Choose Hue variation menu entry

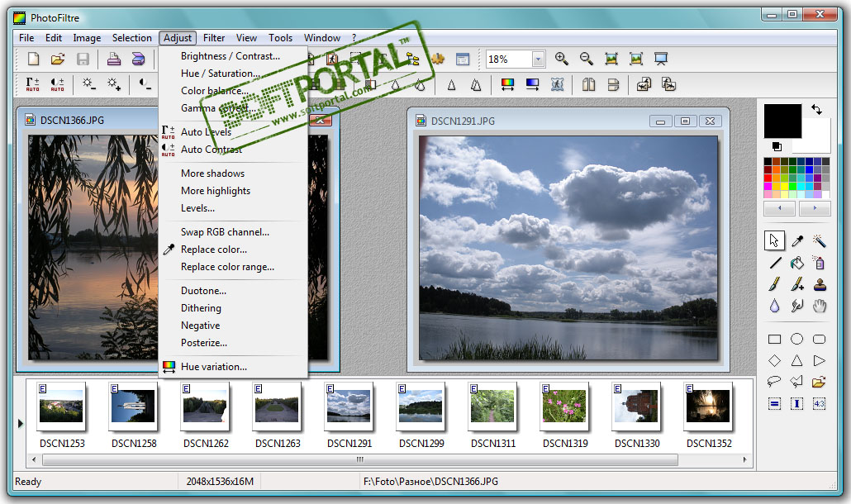pyautogui.click(x=214, y=367)
